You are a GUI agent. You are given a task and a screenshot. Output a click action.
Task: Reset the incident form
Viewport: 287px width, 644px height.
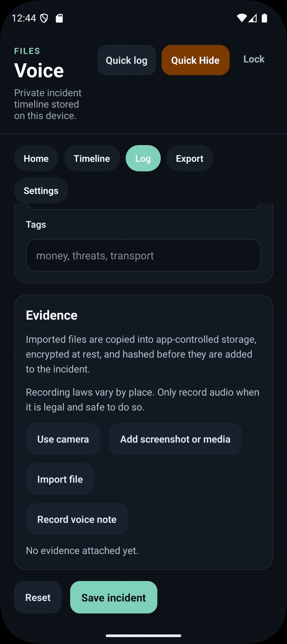[x=38, y=597]
